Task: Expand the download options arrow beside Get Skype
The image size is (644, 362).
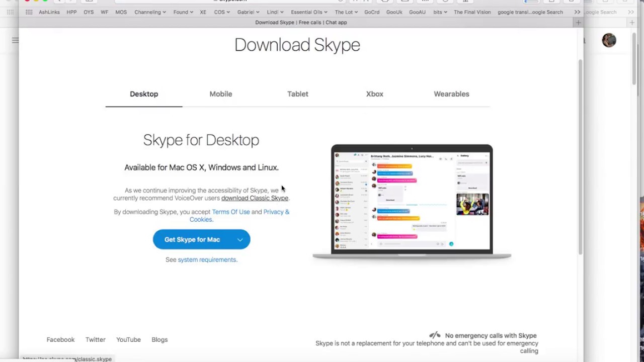Action: 240,239
